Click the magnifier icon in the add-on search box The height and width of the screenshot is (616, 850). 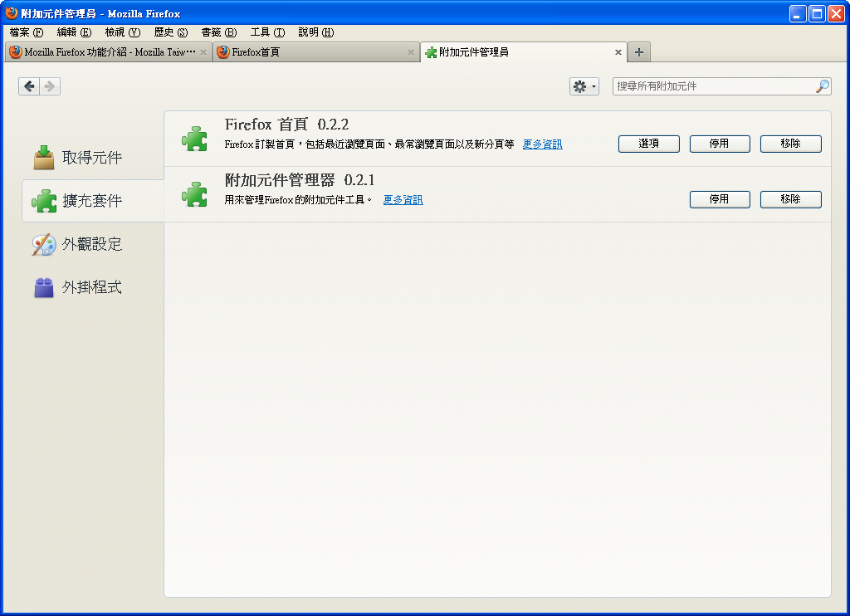pyautogui.click(x=822, y=86)
